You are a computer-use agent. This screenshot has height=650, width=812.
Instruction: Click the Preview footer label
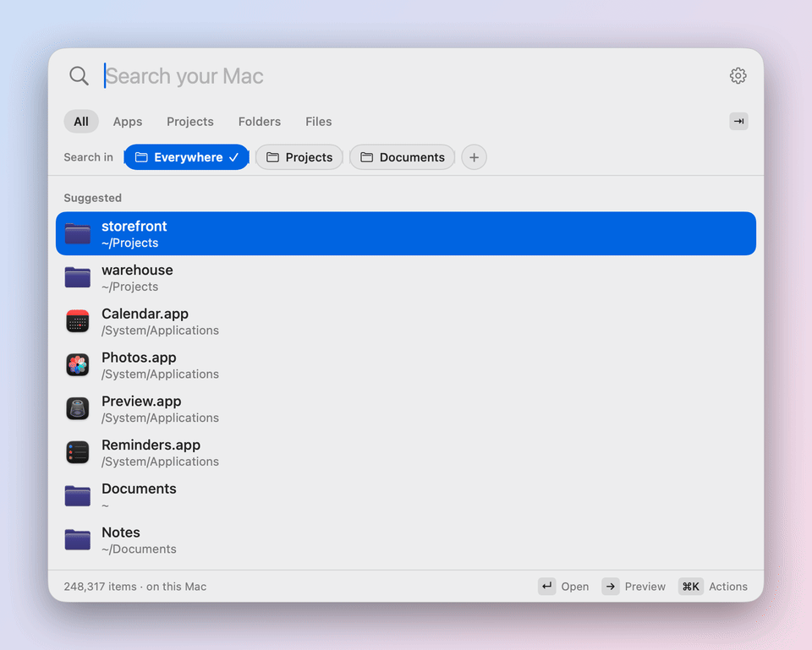tap(645, 587)
